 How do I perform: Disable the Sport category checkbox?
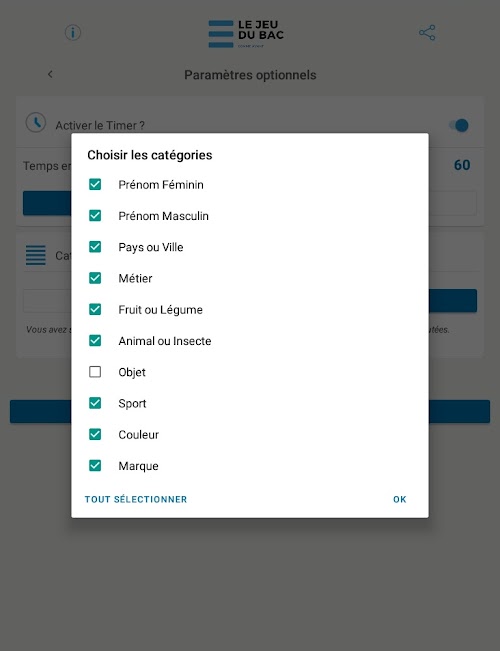tap(95, 403)
